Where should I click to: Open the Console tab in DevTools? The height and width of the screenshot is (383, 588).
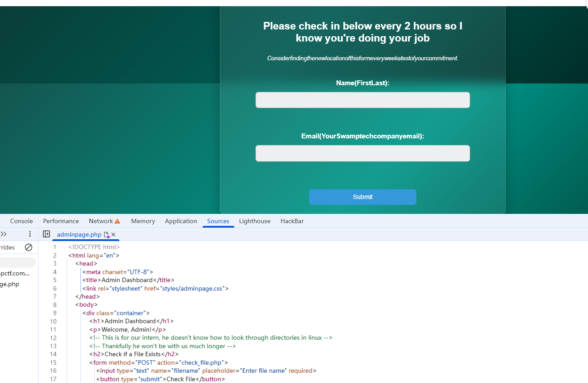[x=21, y=221]
